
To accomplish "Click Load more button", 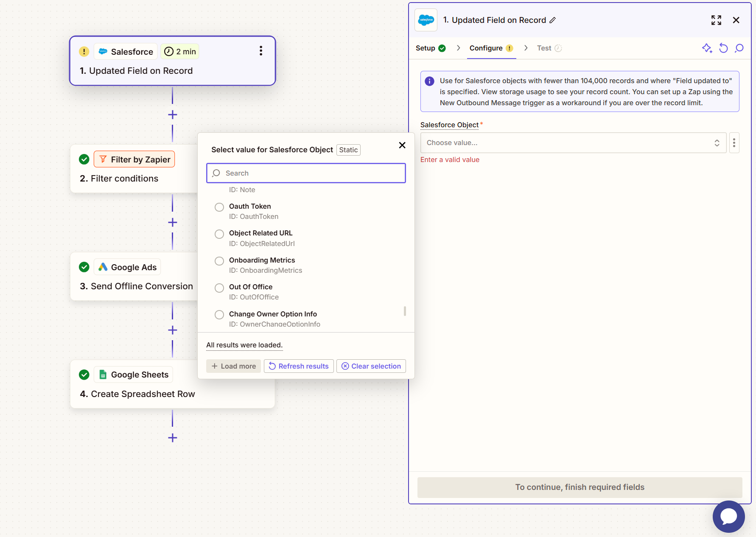I will coord(233,366).
